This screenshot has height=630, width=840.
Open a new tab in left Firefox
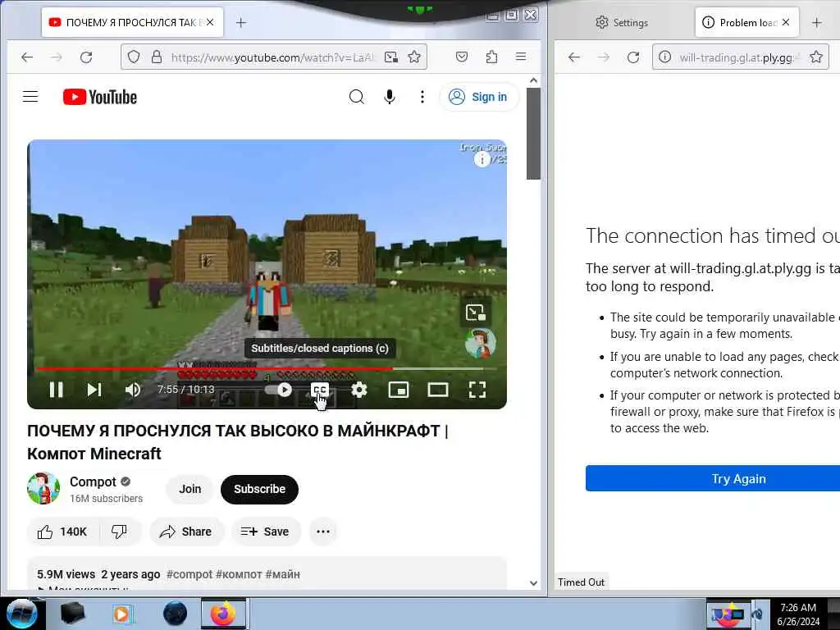click(x=241, y=22)
